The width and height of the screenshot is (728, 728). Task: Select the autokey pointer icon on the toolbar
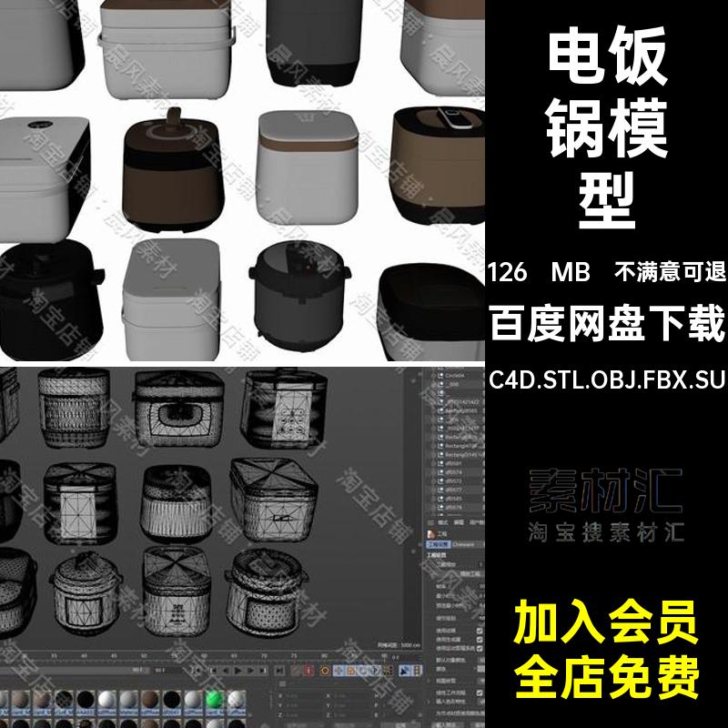click(x=403, y=671)
